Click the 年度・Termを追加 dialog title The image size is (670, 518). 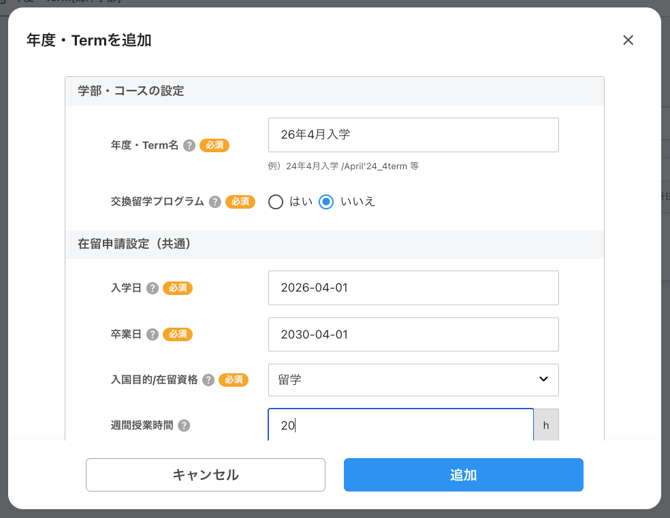(x=89, y=40)
